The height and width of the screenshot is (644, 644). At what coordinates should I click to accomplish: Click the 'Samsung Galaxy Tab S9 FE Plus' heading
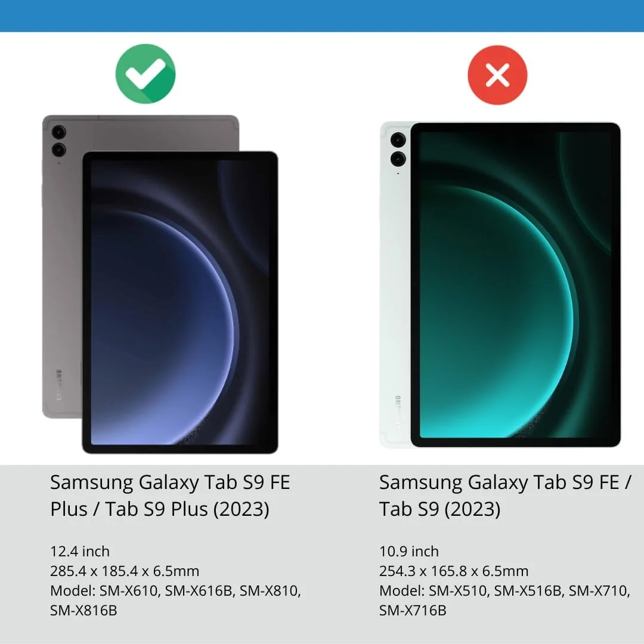[x=171, y=496]
